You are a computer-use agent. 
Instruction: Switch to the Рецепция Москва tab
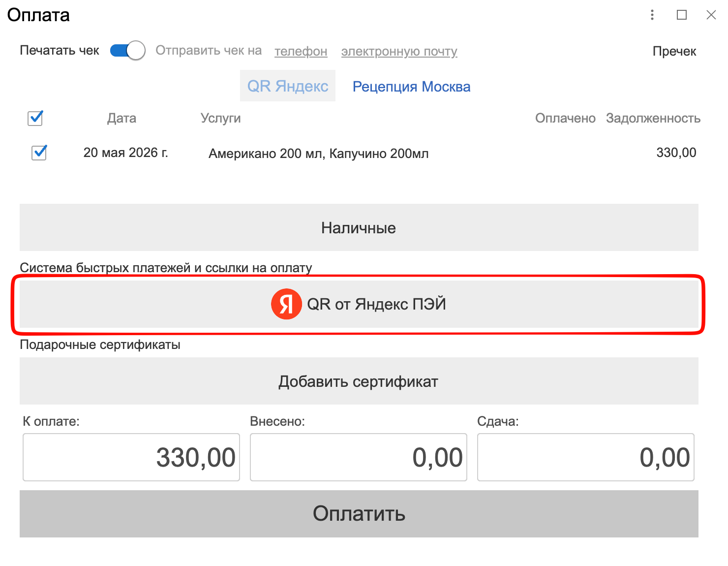pyautogui.click(x=412, y=87)
